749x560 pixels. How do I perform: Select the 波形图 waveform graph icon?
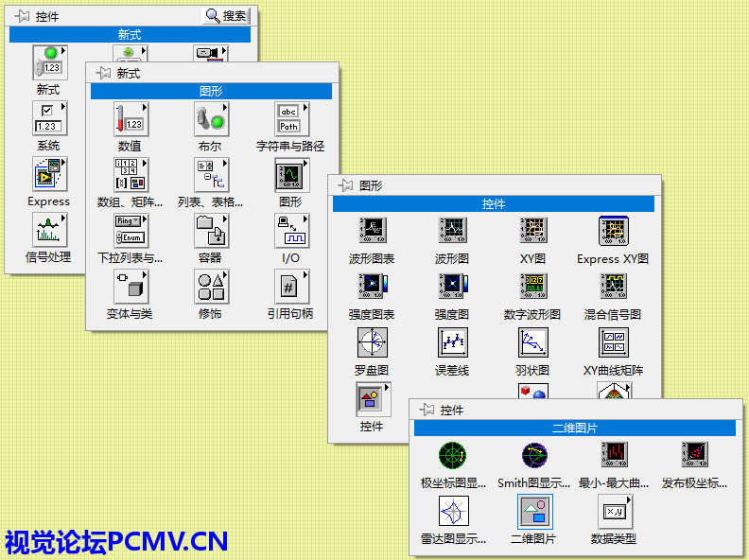click(452, 230)
